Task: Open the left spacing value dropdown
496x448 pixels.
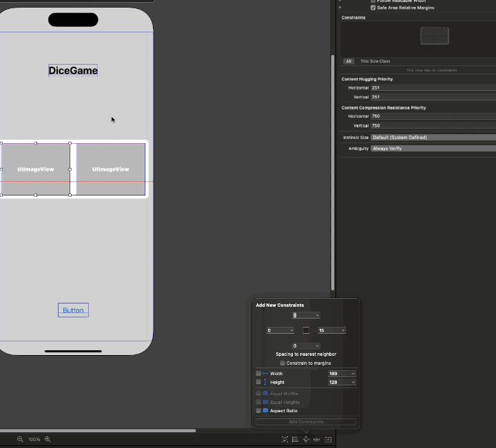Action: pos(291,330)
